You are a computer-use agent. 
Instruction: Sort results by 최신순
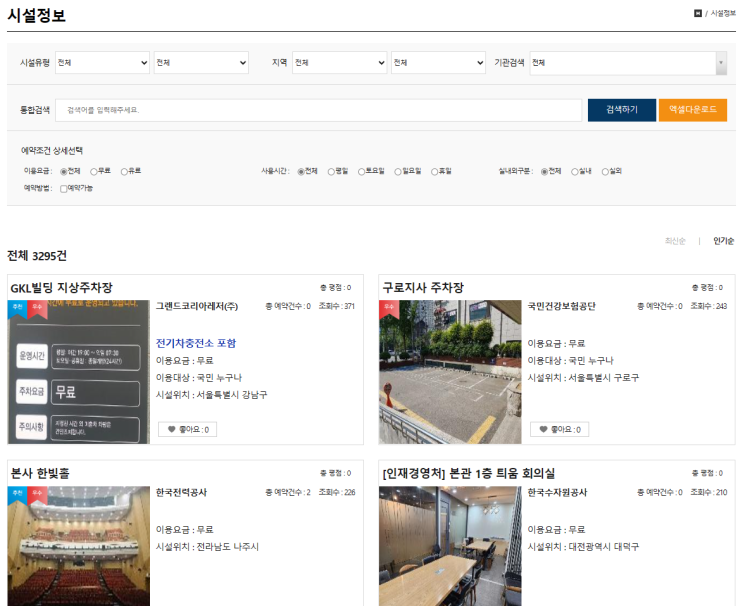(x=675, y=241)
